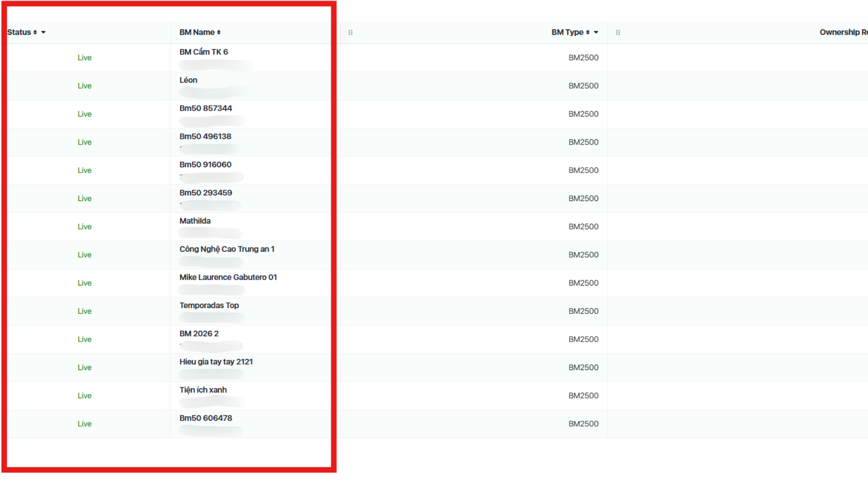
Task: Click the drag handle before Ownership column
Action: point(618,33)
